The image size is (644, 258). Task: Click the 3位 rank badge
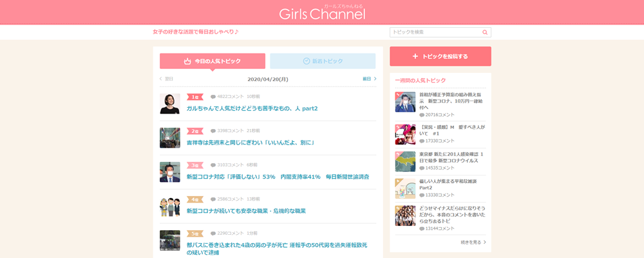(195, 165)
